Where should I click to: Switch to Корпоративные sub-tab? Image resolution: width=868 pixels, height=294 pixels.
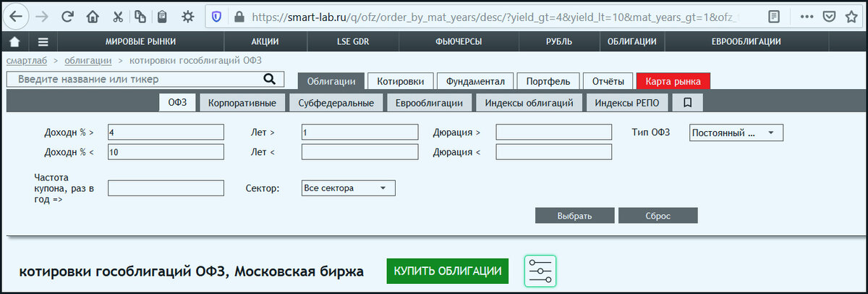click(242, 103)
